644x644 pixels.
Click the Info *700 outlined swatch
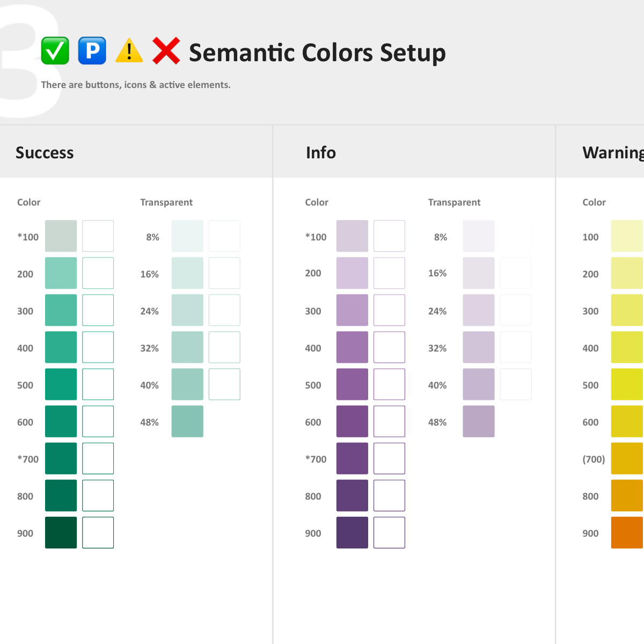point(389,458)
